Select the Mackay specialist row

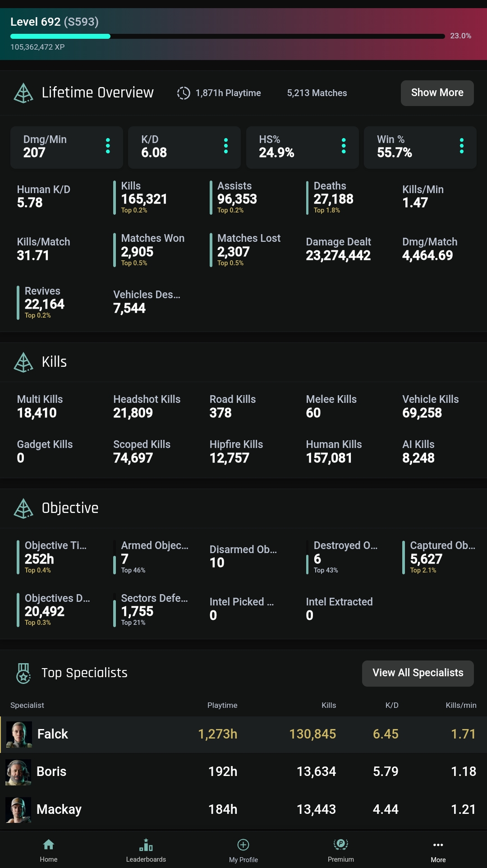pos(243,809)
